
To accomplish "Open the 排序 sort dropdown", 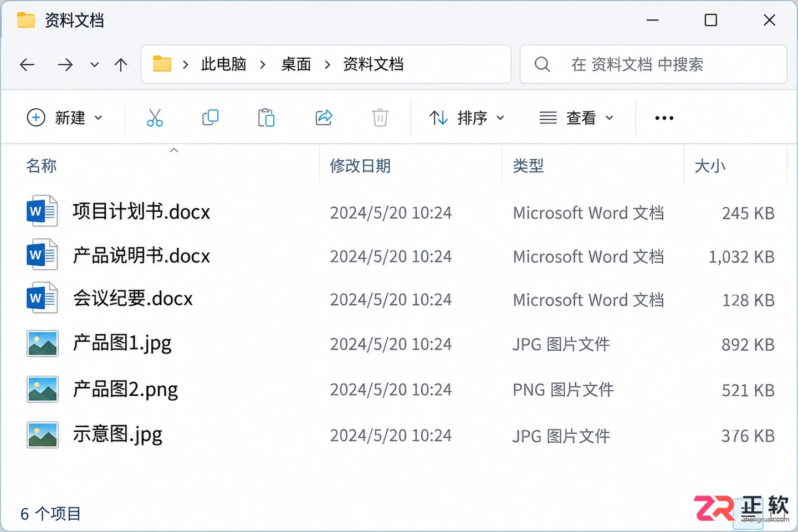I will pos(467,117).
